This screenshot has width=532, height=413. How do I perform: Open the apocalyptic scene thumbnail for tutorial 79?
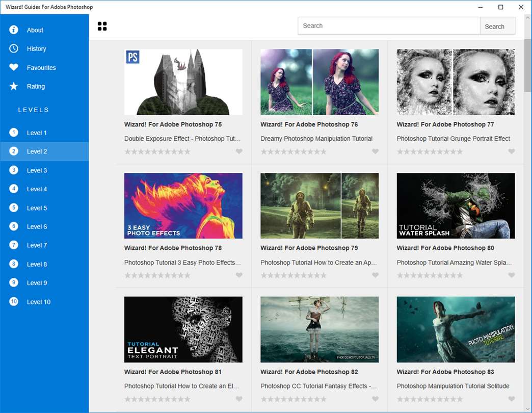pyautogui.click(x=320, y=205)
